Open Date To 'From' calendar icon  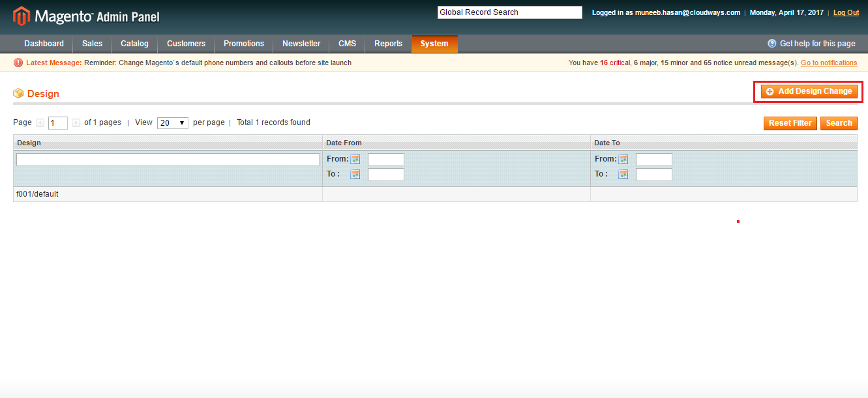click(x=623, y=159)
